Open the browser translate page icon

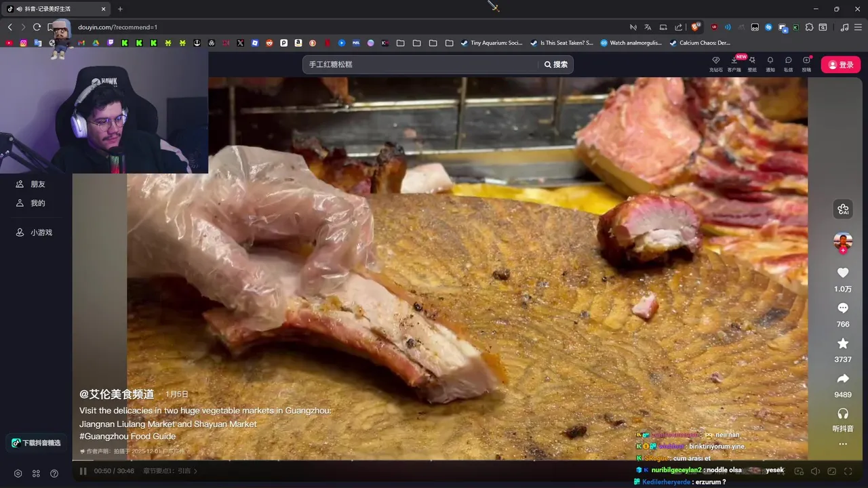click(648, 27)
